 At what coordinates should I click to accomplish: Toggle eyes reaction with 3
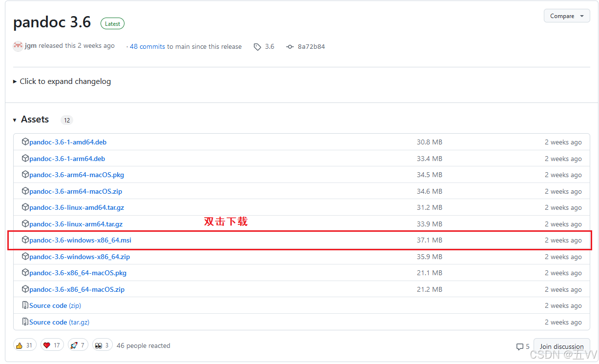click(x=103, y=345)
